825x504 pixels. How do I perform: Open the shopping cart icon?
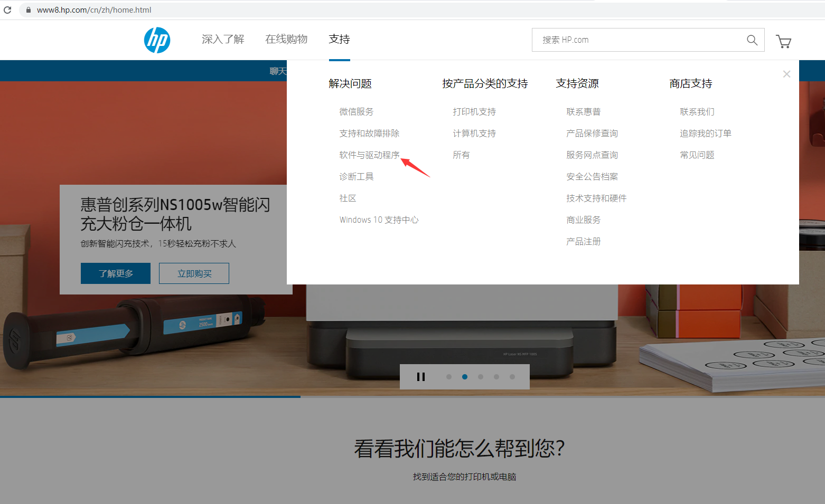pos(783,41)
